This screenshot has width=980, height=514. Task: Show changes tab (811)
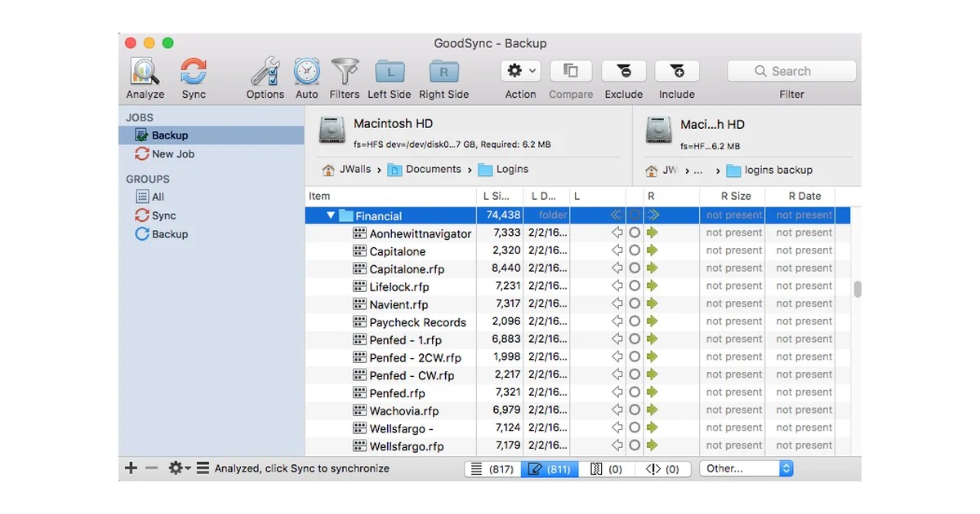tap(550, 469)
